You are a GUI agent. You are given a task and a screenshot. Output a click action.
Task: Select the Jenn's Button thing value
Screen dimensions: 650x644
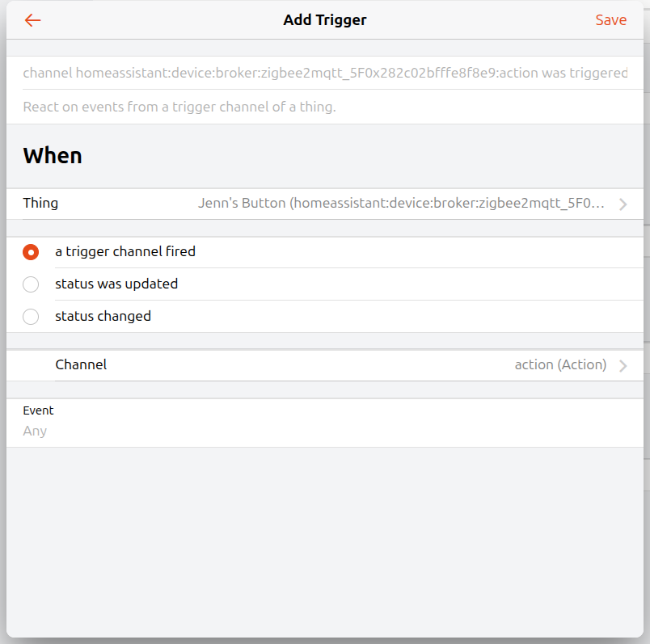(x=401, y=203)
